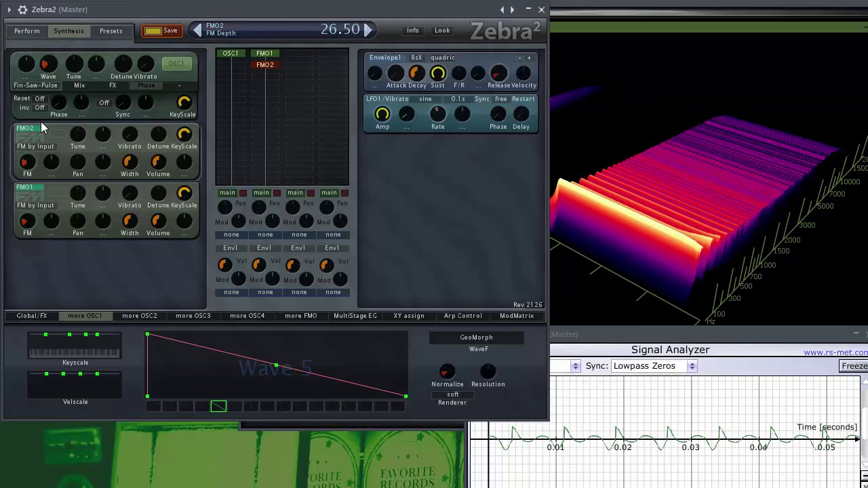Viewport: 868px width, 488px height.
Task: Open the more OSC2 lower panel tab
Action: point(140,316)
